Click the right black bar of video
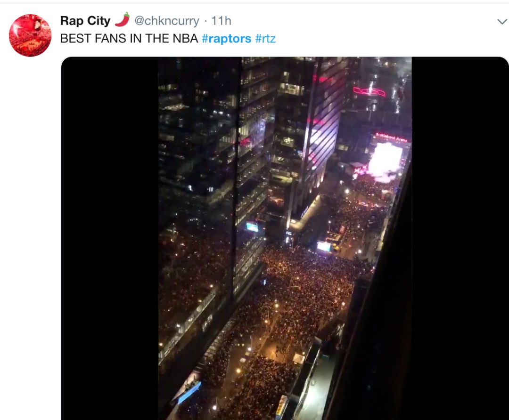Screen dimensions: 509x420 click(x=460, y=238)
